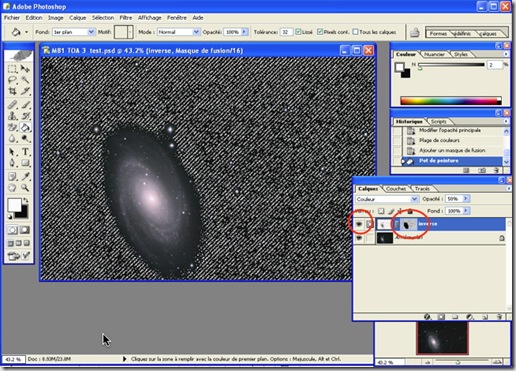Open the File Browser icon in options bar
516x371 pixels.
coord(415,32)
